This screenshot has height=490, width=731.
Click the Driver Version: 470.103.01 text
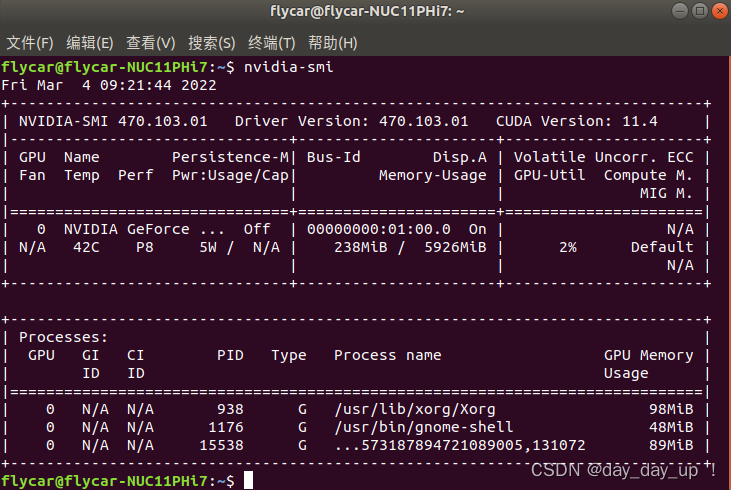pos(352,121)
